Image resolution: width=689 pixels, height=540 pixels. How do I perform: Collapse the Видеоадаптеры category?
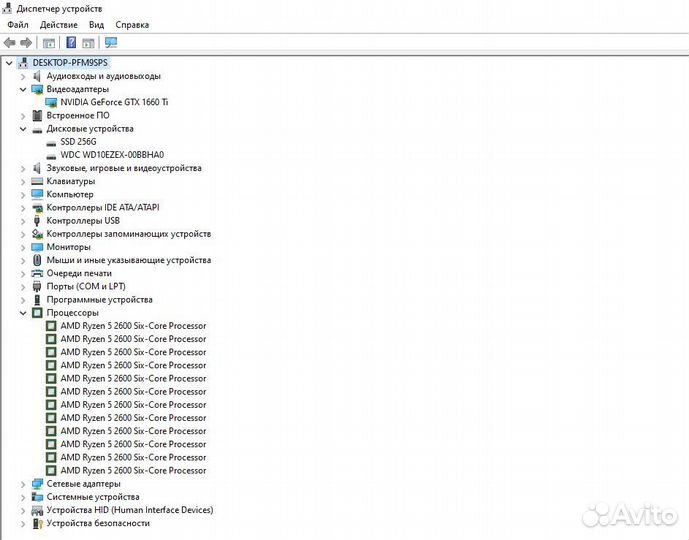[23, 89]
